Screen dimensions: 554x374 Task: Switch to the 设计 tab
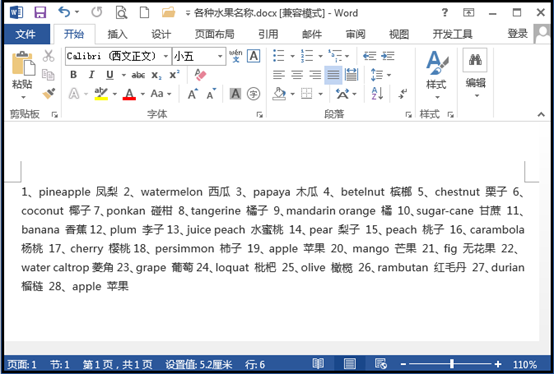161,34
